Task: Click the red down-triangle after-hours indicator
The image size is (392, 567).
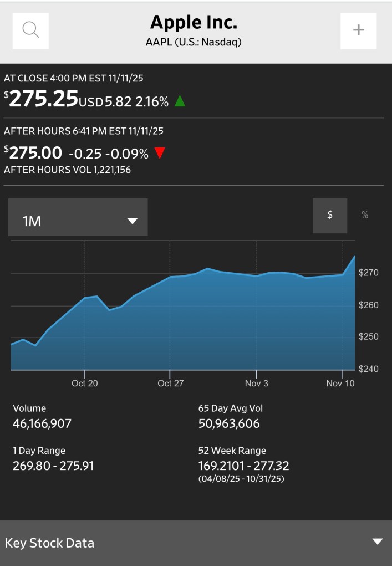Action: click(160, 153)
